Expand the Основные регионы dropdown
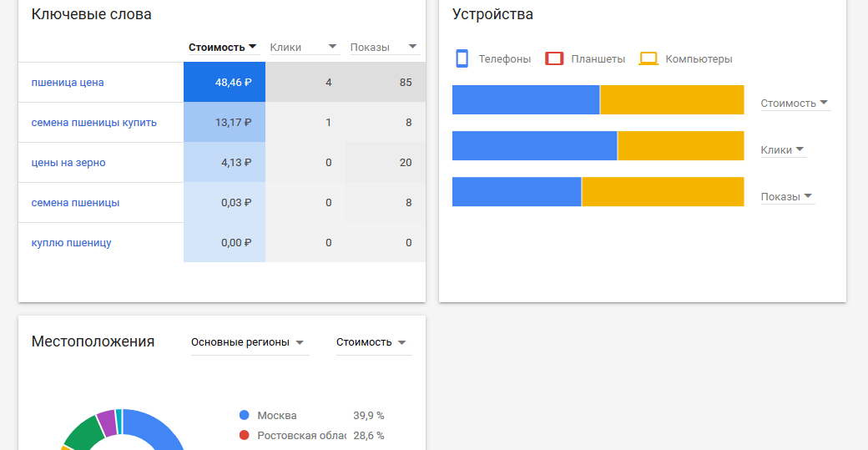Screen dimensions: 868x450 249,342
